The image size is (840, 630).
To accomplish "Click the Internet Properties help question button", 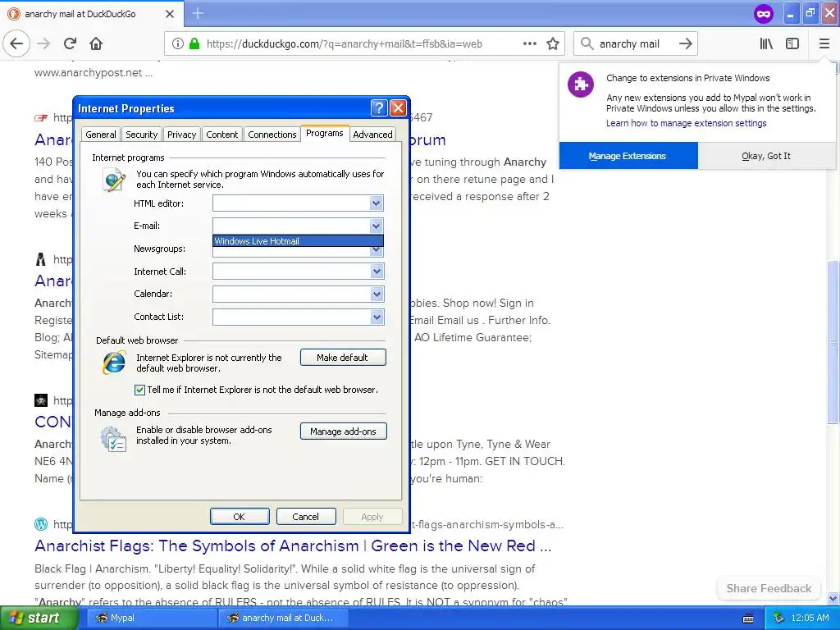I will tap(379, 108).
